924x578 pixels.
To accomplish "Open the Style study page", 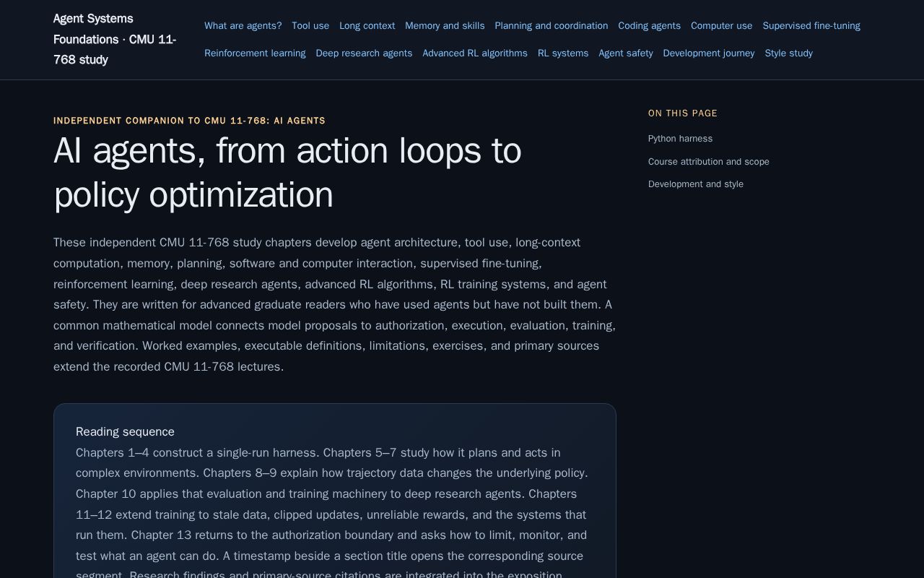I will 789,53.
